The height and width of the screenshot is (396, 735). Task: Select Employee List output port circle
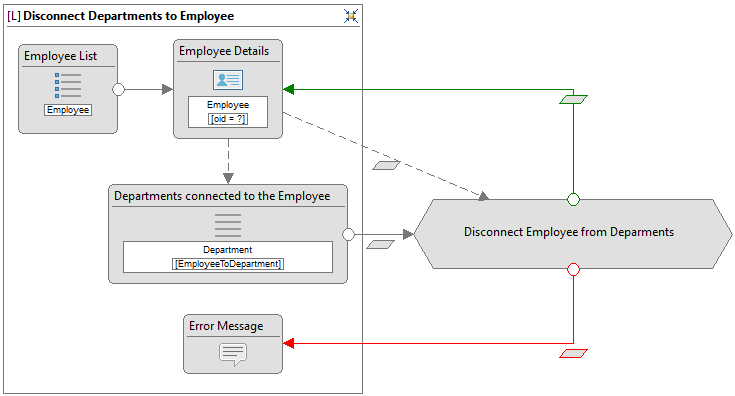[x=119, y=90]
